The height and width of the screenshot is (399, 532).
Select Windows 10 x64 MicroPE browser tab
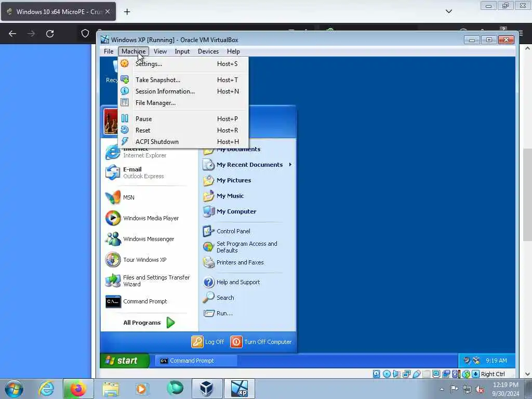(58, 12)
